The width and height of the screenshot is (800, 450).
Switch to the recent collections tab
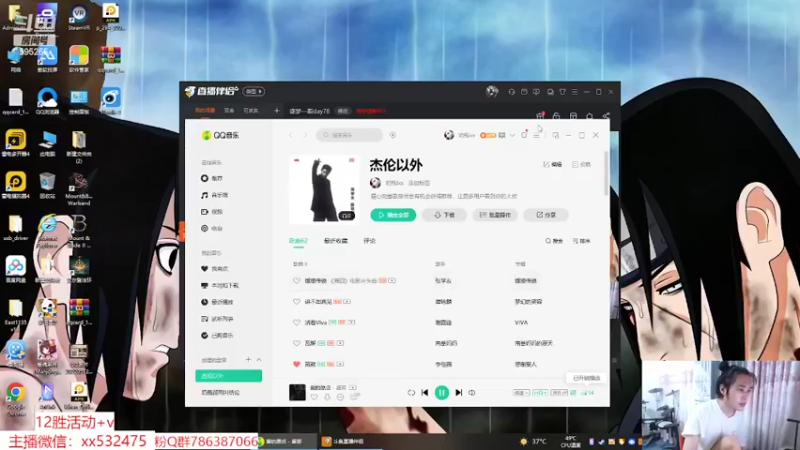tap(335, 241)
